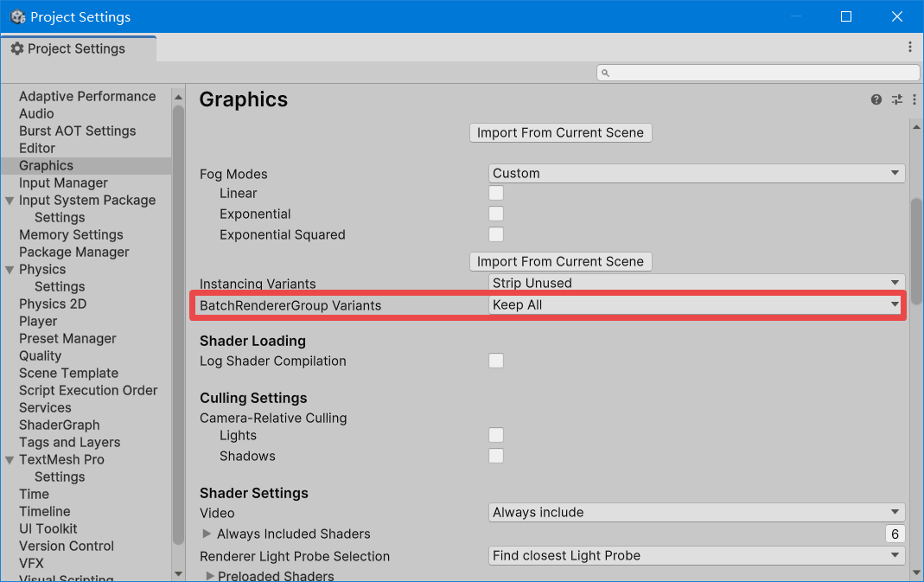This screenshot has height=582, width=924.
Task: Click Import From Current Scene below Fog Modes
Action: tap(560, 261)
